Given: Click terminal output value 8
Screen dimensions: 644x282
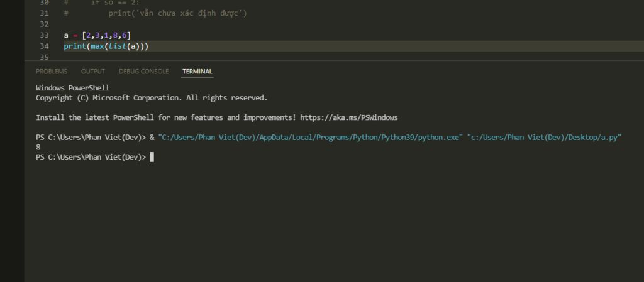Looking at the screenshot, I should point(38,147).
